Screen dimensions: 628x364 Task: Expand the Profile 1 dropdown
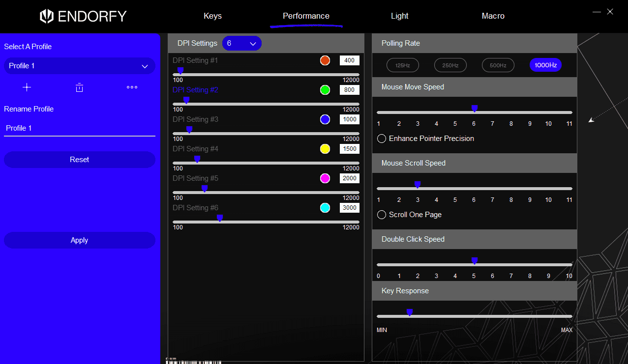tap(80, 66)
